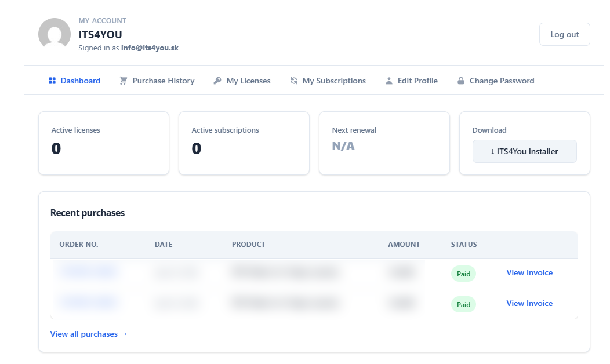Open the Dashboard tab
610x364 pixels.
[74, 81]
